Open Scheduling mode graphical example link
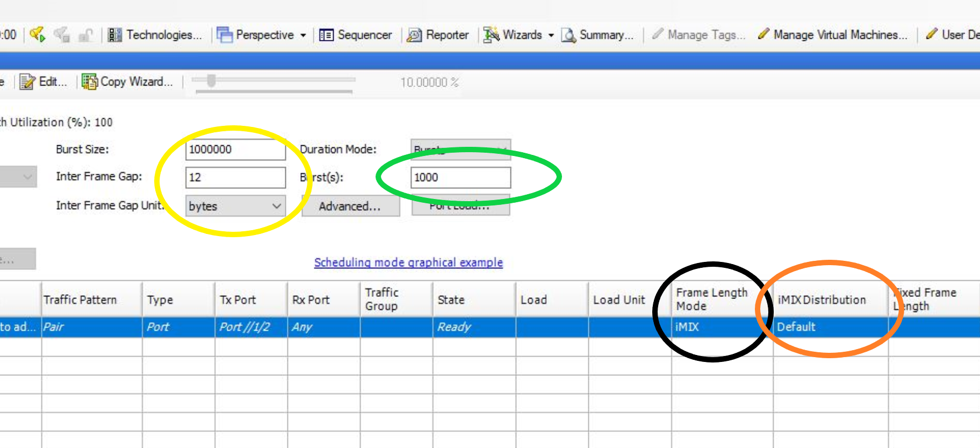 point(408,262)
